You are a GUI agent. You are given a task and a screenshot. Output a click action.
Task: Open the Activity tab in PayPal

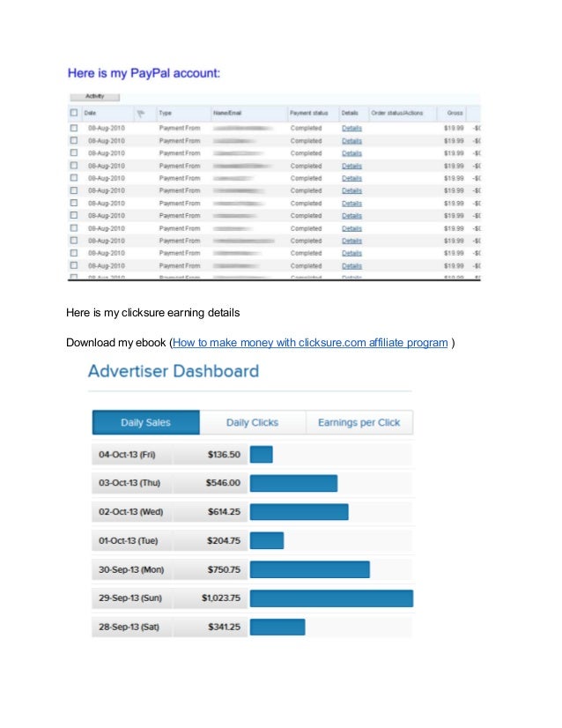click(x=94, y=97)
